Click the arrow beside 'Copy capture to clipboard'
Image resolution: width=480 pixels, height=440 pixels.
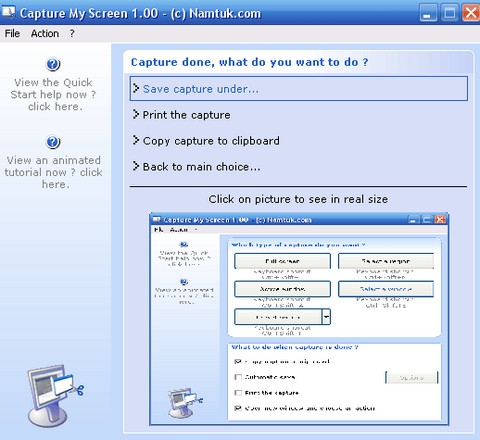(x=136, y=140)
